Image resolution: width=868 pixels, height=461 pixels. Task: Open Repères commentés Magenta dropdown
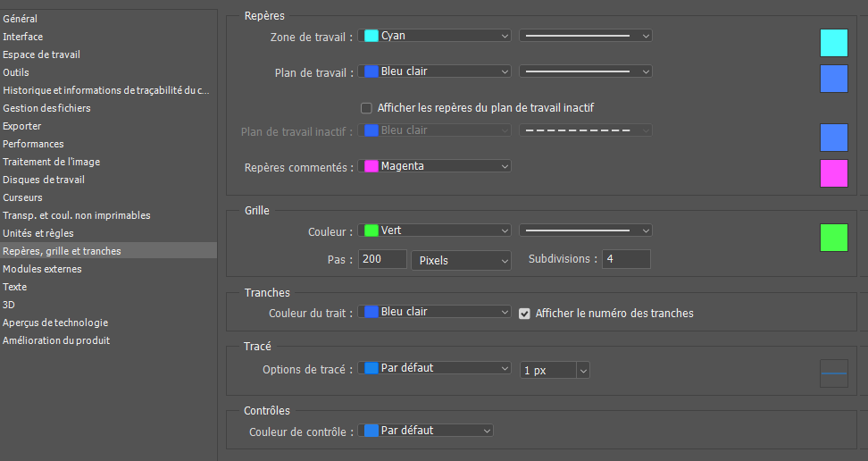[x=435, y=166]
